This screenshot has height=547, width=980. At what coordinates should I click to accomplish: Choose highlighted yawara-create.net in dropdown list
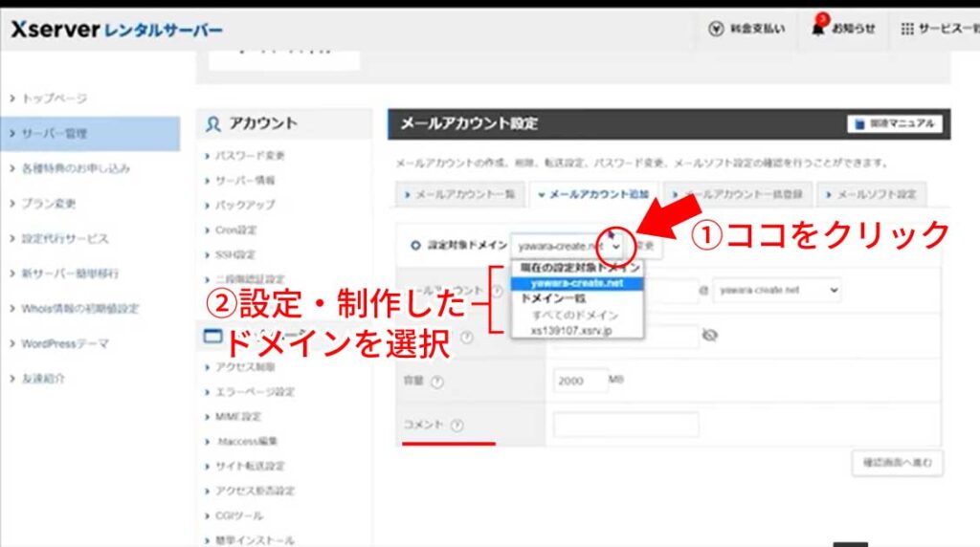[x=577, y=283]
